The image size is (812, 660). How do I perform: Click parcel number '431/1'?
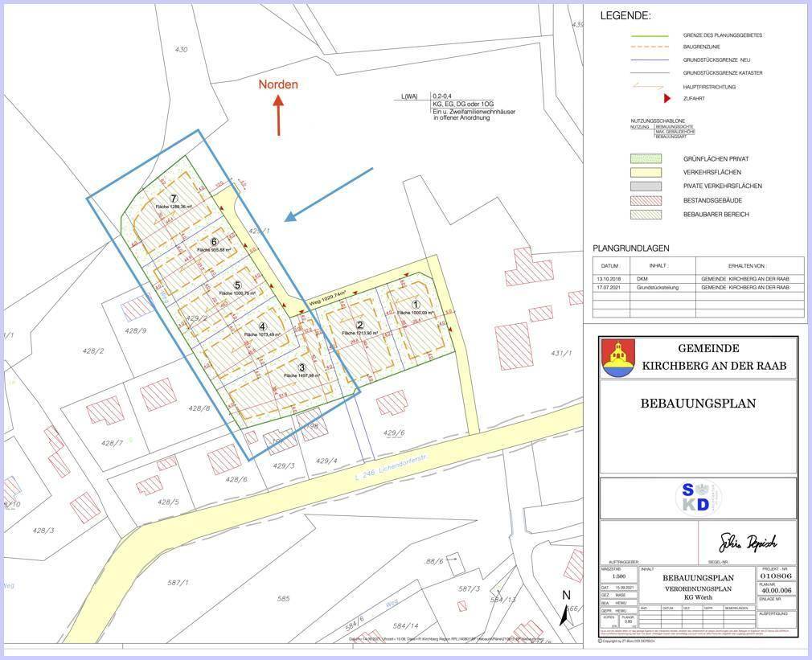click(561, 354)
